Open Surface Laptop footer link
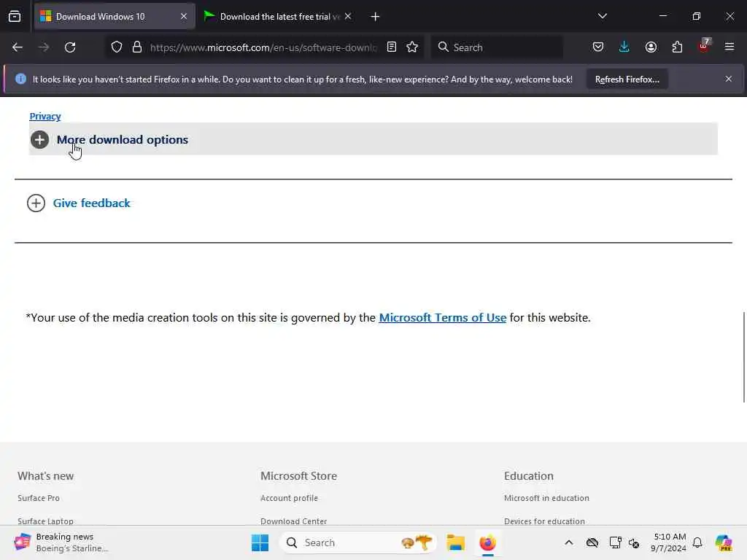The width and height of the screenshot is (747, 560). point(46,521)
